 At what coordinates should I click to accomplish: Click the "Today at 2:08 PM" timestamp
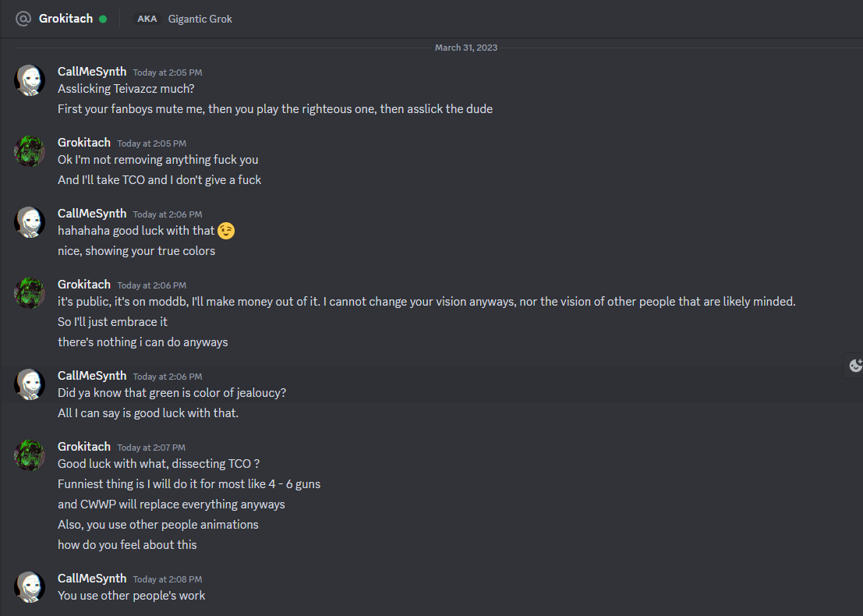[167, 579]
